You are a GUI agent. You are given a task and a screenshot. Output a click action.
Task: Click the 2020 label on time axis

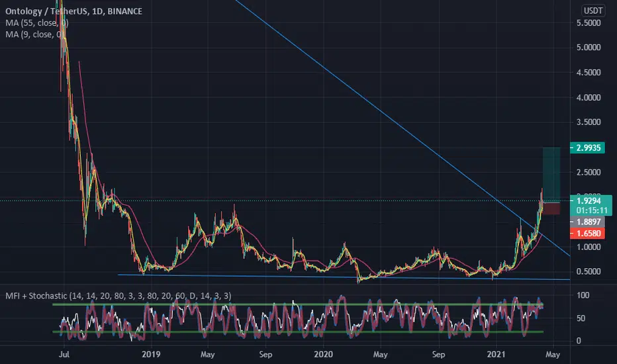tap(324, 354)
